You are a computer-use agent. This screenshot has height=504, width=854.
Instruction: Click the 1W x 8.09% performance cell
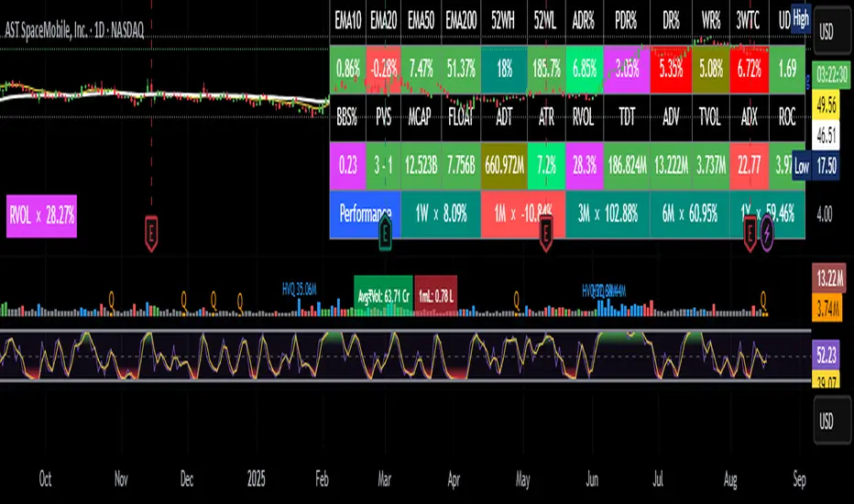tap(441, 214)
